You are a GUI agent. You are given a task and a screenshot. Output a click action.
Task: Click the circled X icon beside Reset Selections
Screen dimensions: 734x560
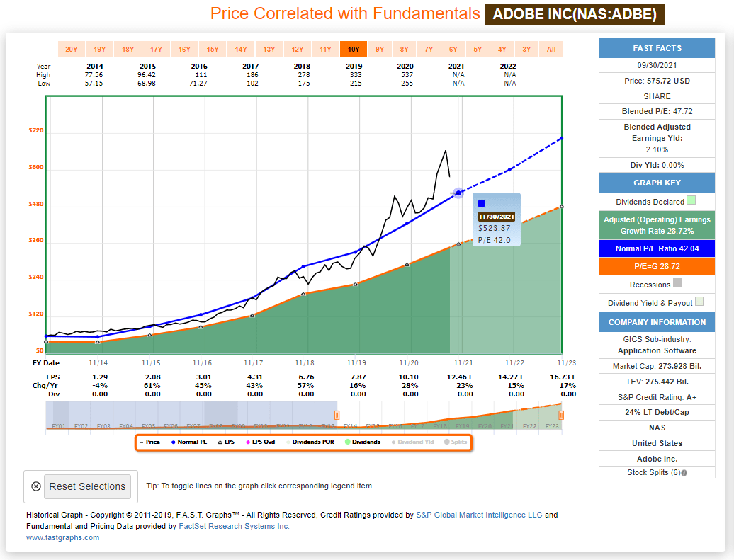36,486
